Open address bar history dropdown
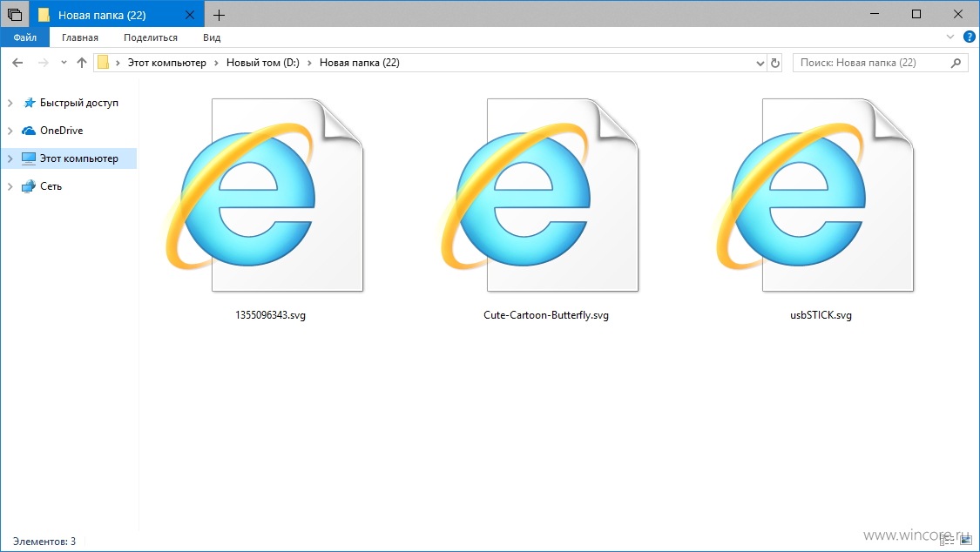The height and width of the screenshot is (552, 980). [760, 63]
